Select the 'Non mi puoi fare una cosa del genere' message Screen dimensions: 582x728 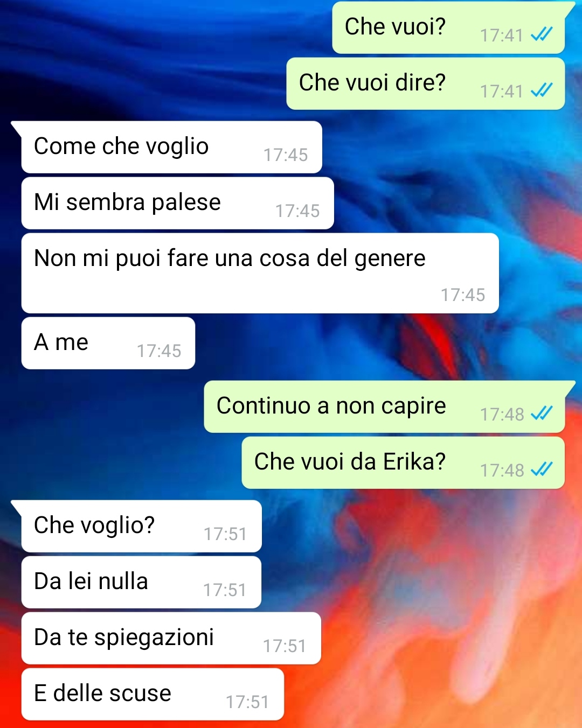[x=260, y=273]
